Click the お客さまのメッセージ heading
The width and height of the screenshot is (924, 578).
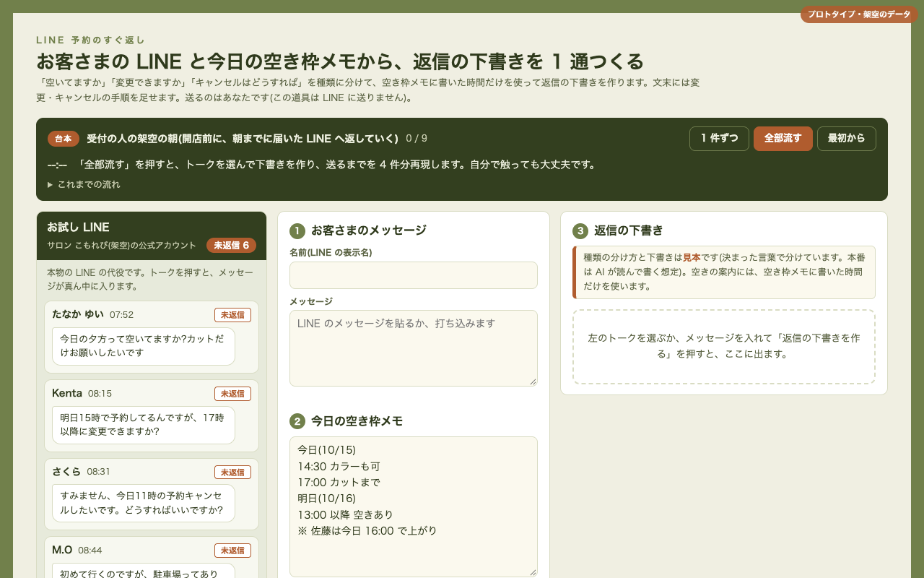click(369, 231)
